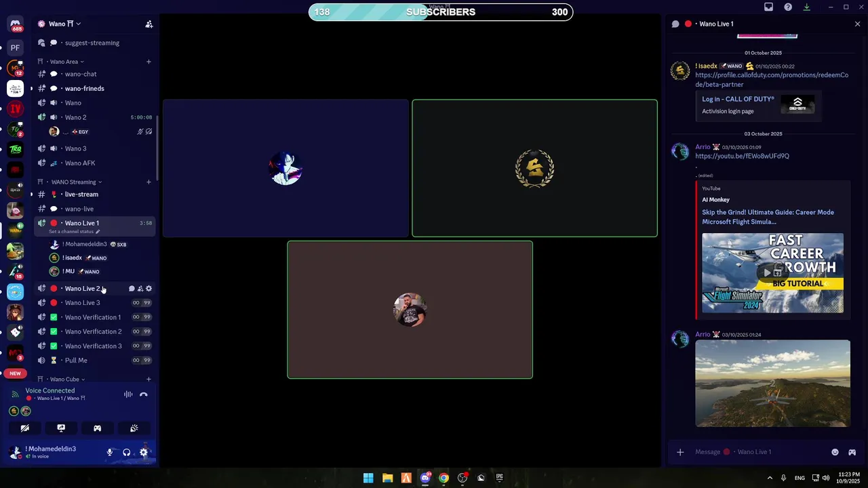Share your screen from voice panel

(61, 428)
